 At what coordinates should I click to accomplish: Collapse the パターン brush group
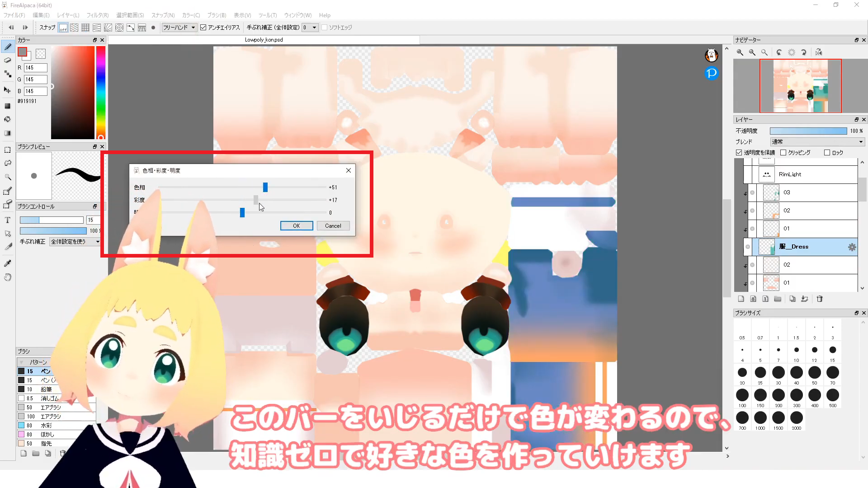coord(22,362)
